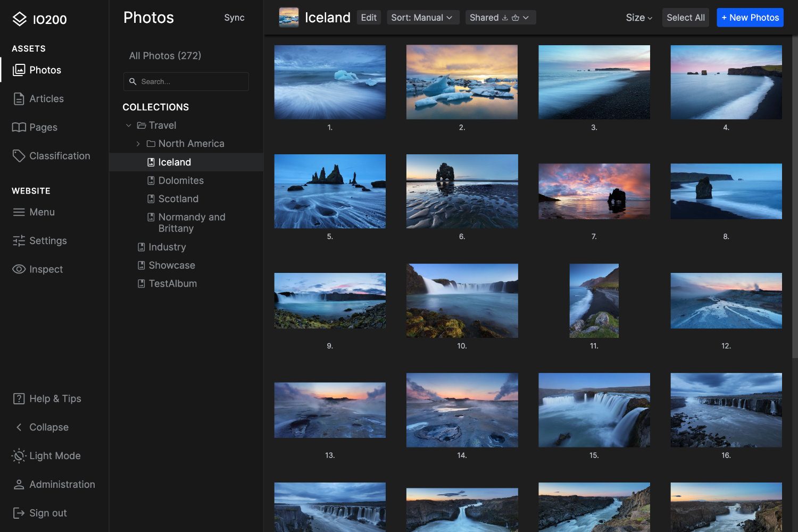
Task: Show All Photos (272)
Action: point(165,56)
